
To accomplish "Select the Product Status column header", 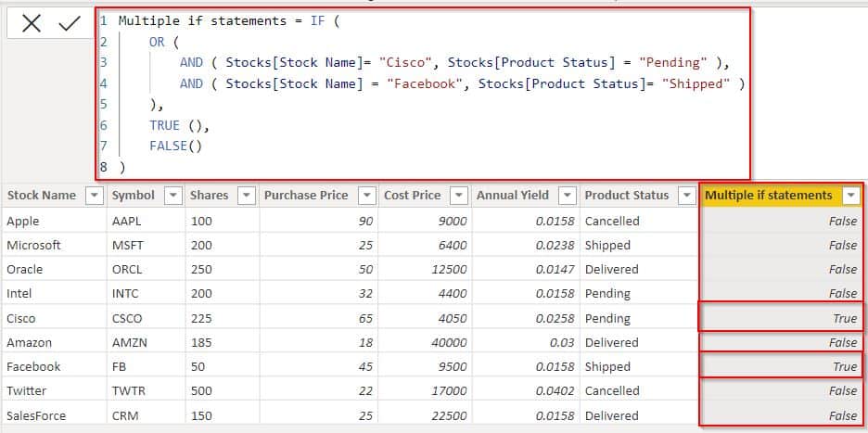I will 627,196.
